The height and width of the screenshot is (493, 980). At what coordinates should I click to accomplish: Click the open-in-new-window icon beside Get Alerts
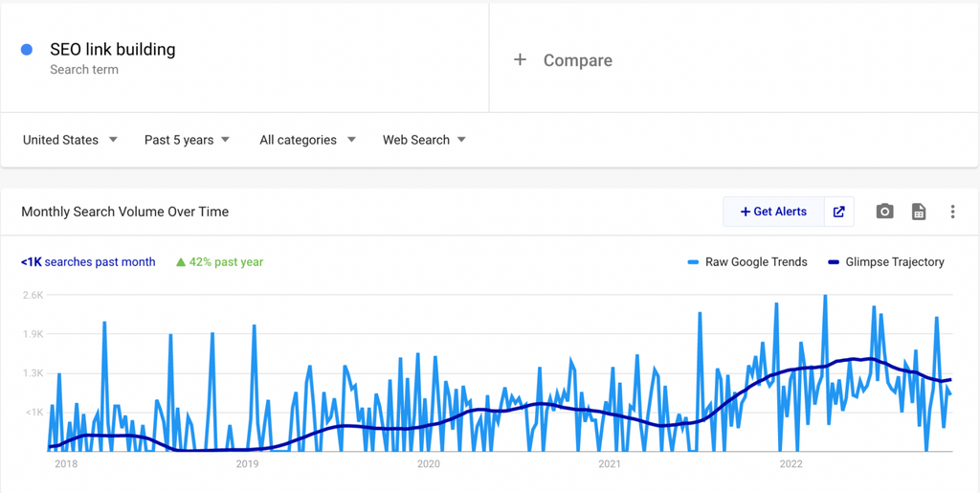pyautogui.click(x=839, y=212)
